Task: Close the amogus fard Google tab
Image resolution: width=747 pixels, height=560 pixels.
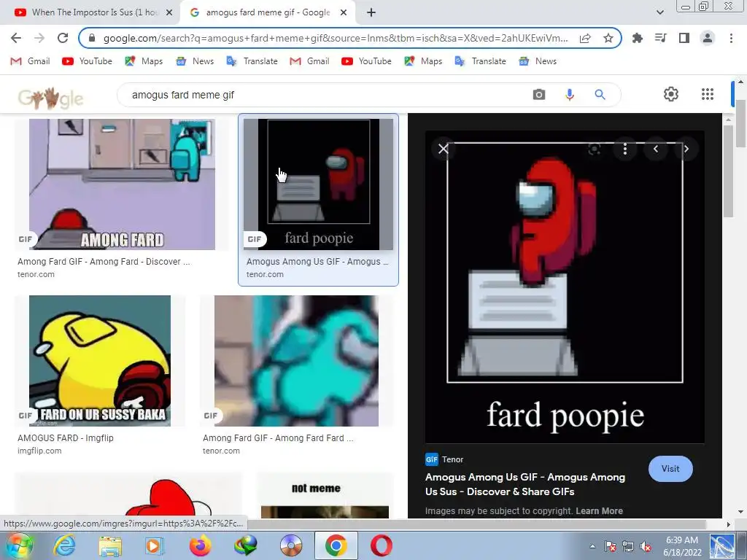Action: (x=344, y=13)
